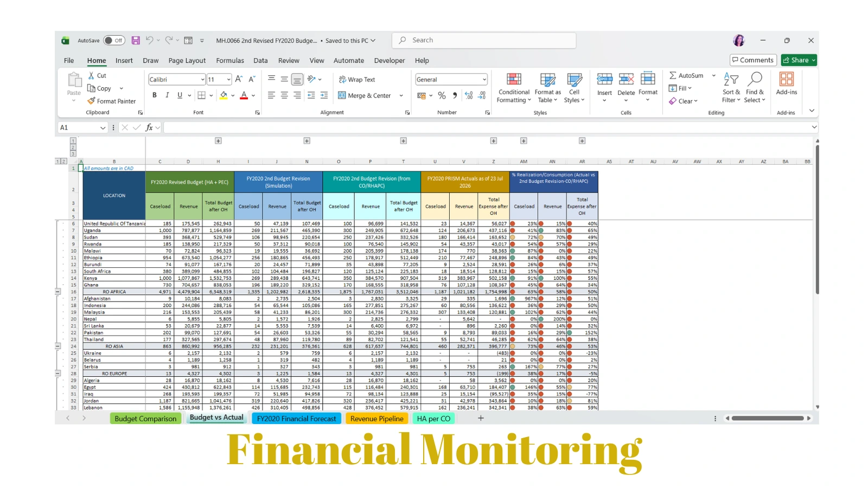Click the AutoSum button
Screen dimensions: 868x488
coord(686,75)
